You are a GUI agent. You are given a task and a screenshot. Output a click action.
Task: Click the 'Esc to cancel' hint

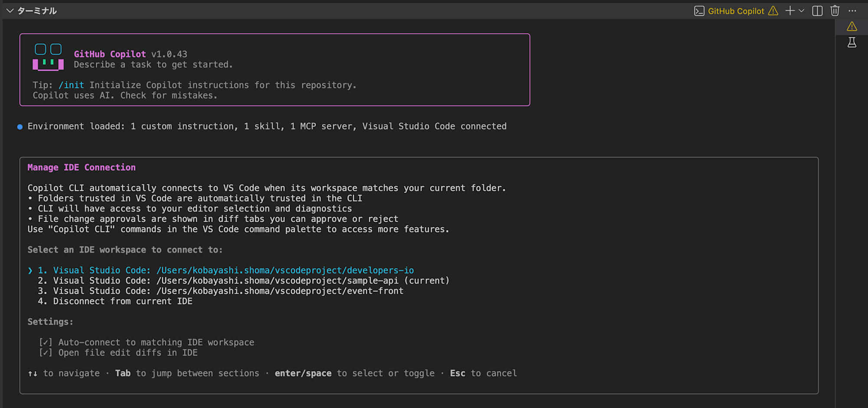pos(483,373)
